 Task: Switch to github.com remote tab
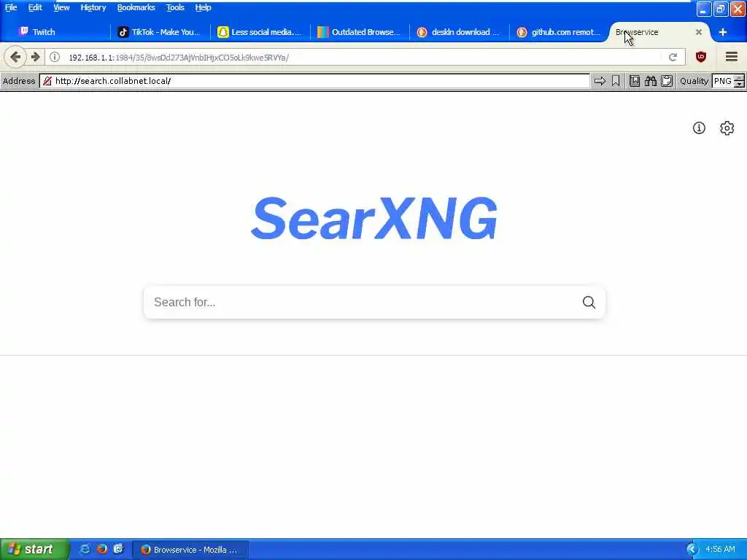pos(560,32)
